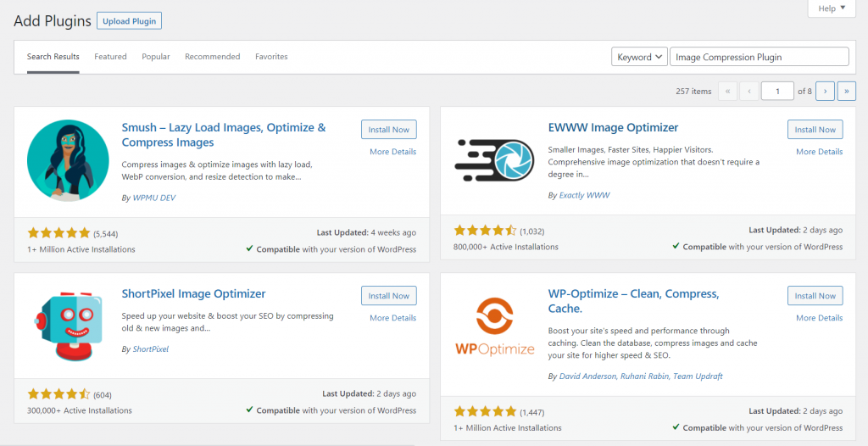The width and height of the screenshot is (868, 446).
Task: Open author link WPMU DEV
Action: (x=154, y=198)
